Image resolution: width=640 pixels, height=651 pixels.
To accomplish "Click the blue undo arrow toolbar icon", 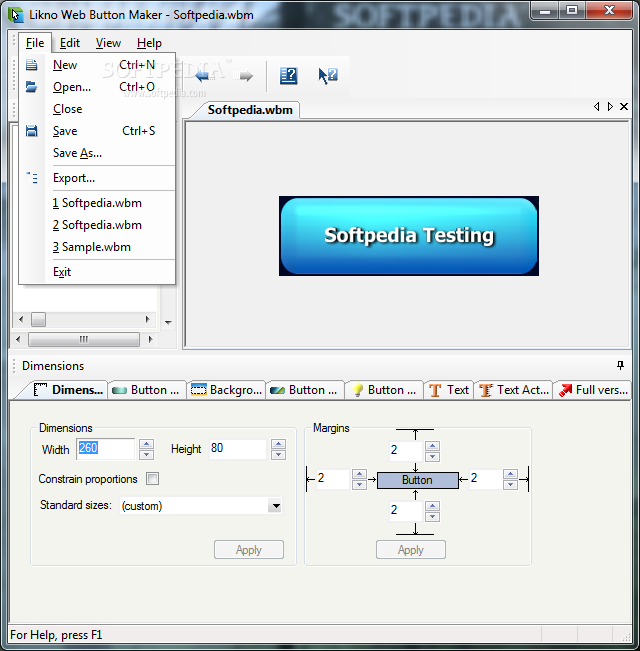I will pyautogui.click(x=205, y=76).
